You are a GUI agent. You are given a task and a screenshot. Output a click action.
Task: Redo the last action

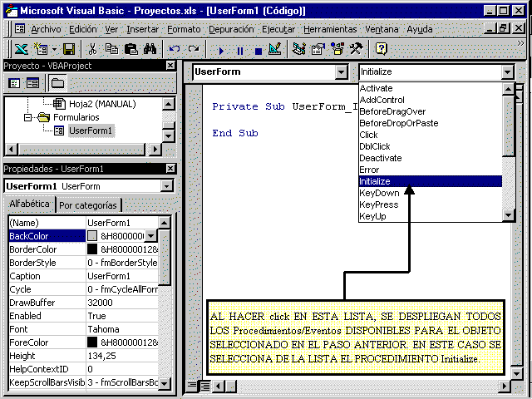(194, 49)
